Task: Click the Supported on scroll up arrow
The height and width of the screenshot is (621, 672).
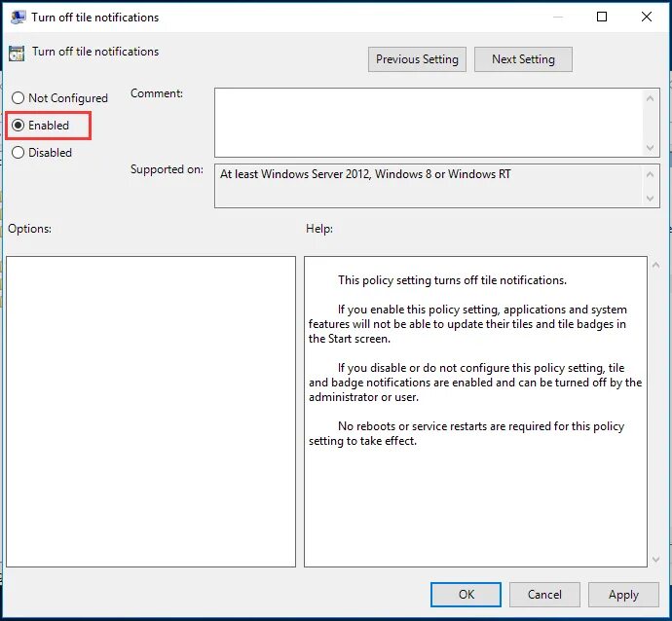Action: tap(651, 174)
